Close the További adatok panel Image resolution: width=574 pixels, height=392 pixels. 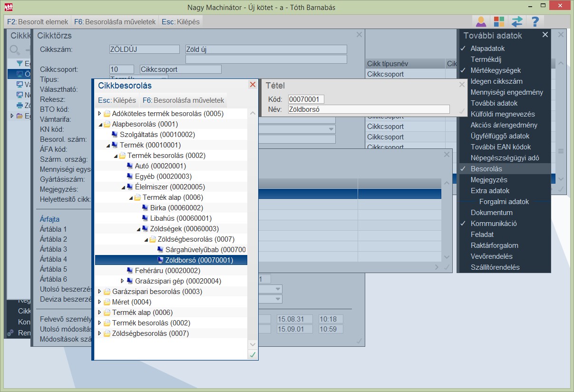click(545, 35)
